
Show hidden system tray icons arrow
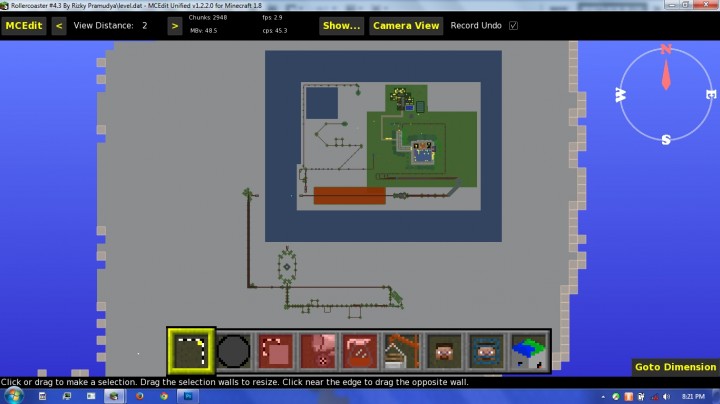603,397
